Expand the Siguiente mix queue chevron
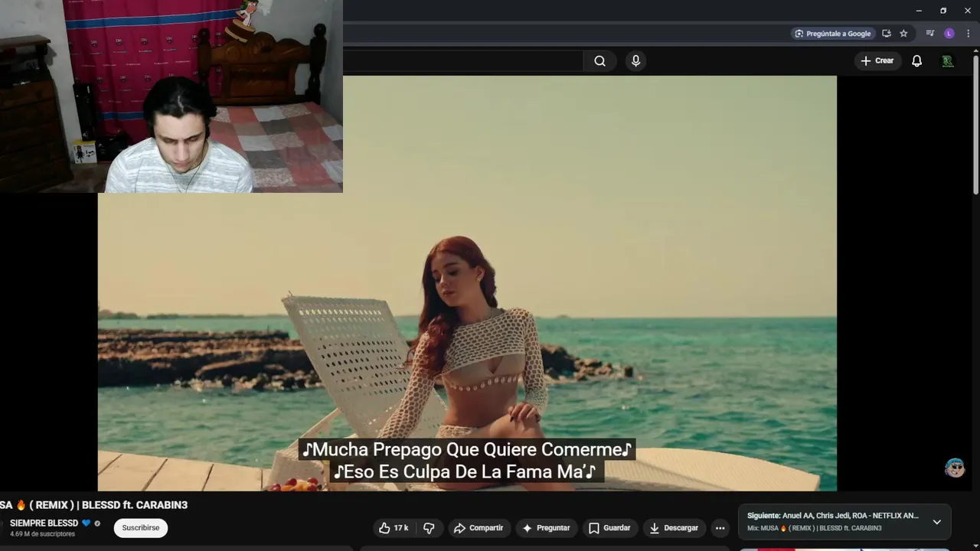This screenshot has height=551, width=980. (x=936, y=522)
